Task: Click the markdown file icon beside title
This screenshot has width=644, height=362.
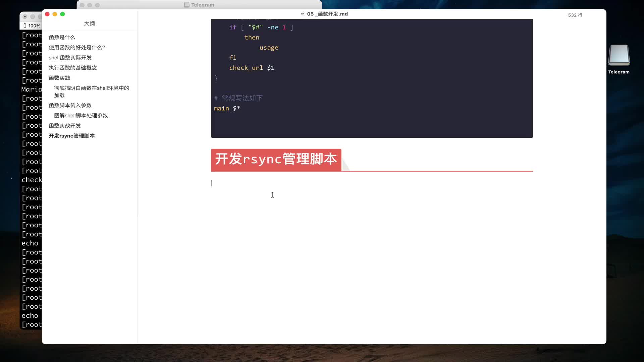Action: pyautogui.click(x=302, y=14)
